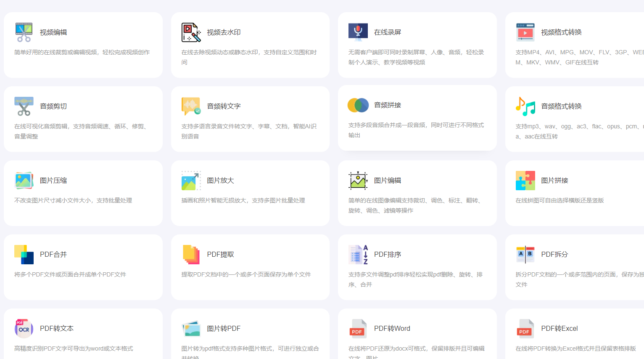Viewport: 644px width, 359px height.
Task: Open the 在线录屏 tool title
Action: (x=388, y=32)
